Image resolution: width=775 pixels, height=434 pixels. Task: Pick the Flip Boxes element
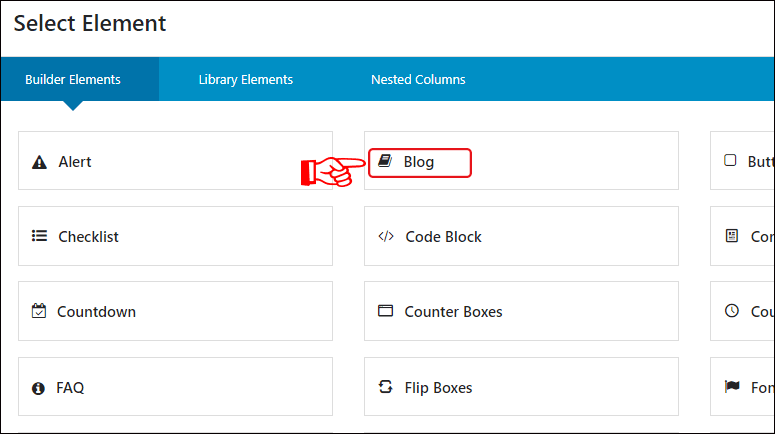tap(521, 387)
